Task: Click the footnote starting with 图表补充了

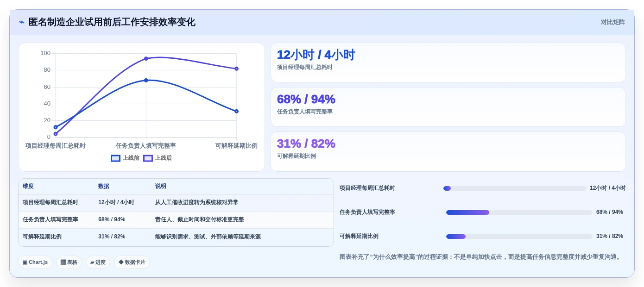Action: pyautogui.click(x=481, y=257)
